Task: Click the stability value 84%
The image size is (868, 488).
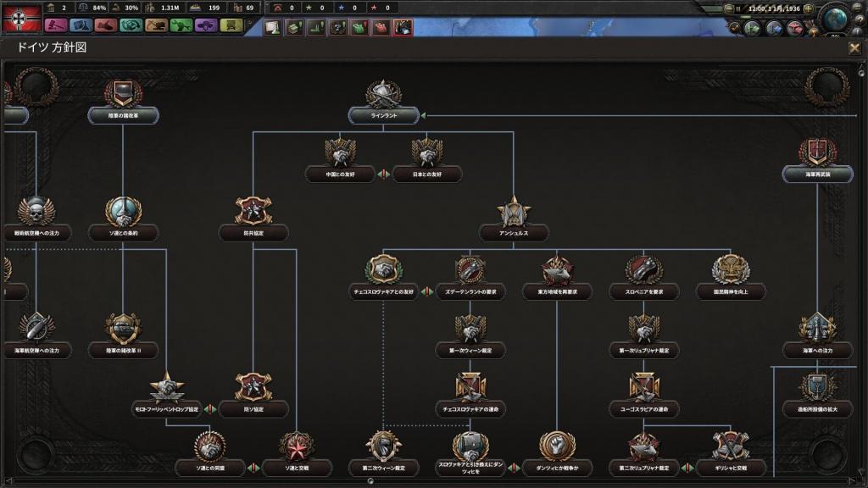Action: point(99,8)
